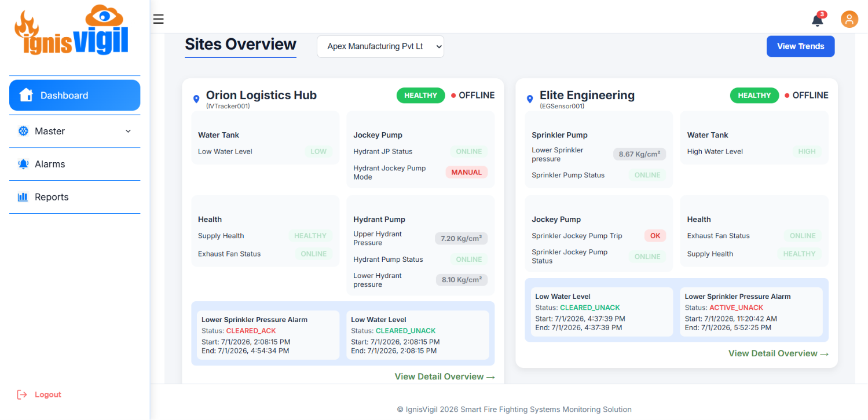The image size is (868, 420).
Task: Click the location pin next to Elite Engineering
Action: pyautogui.click(x=529, y=100)
